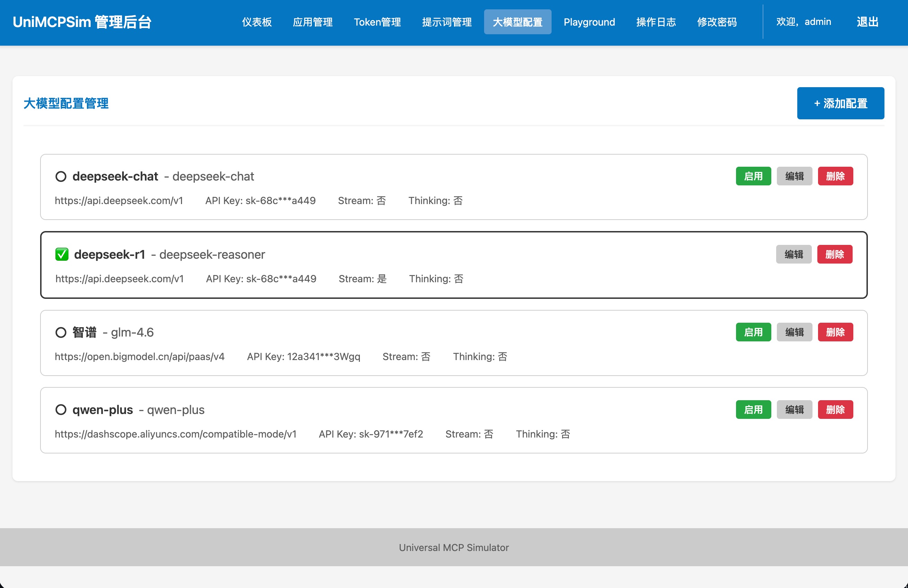The height and width of the screenshot is (588, 908).
Task: Switch to 提示词管理
Action: click(x=447, y=22)
